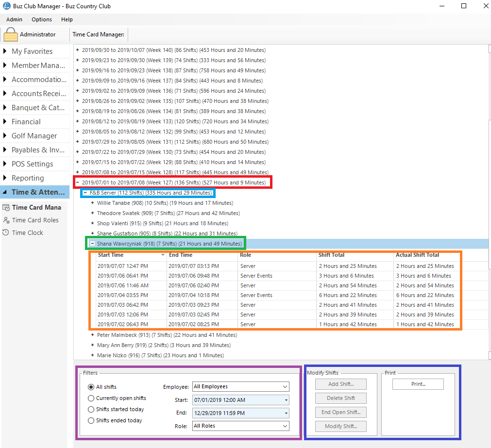This screenshot has width=491, height=448.
Task: Open the Start date picker dropdown
Action: coord(286,400)
